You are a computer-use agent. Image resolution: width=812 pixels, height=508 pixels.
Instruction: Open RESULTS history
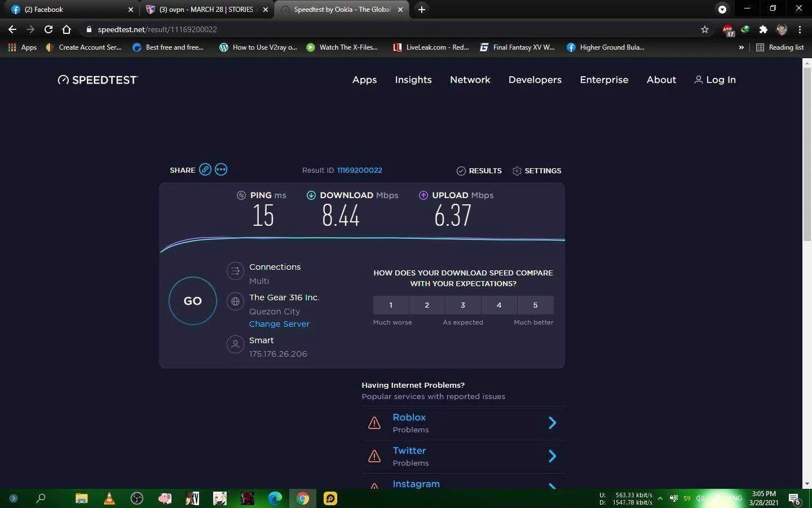[x=479, y=170]
